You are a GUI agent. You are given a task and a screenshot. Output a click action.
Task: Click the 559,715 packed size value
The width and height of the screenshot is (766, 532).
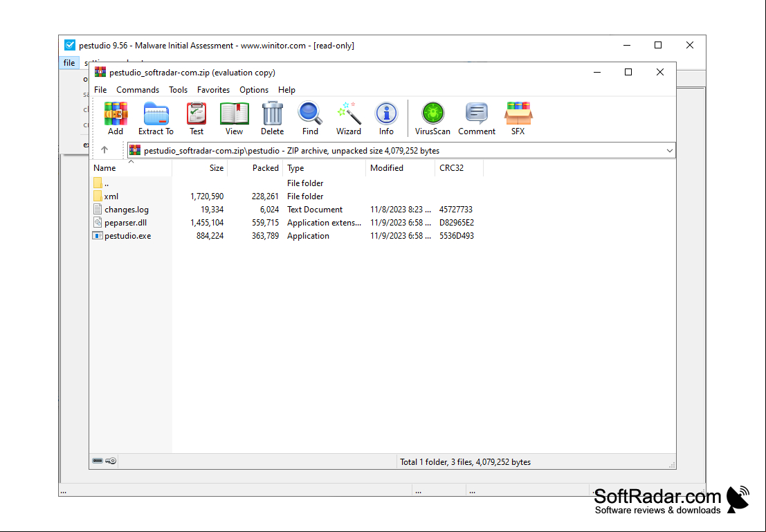[x=265, y=223]
